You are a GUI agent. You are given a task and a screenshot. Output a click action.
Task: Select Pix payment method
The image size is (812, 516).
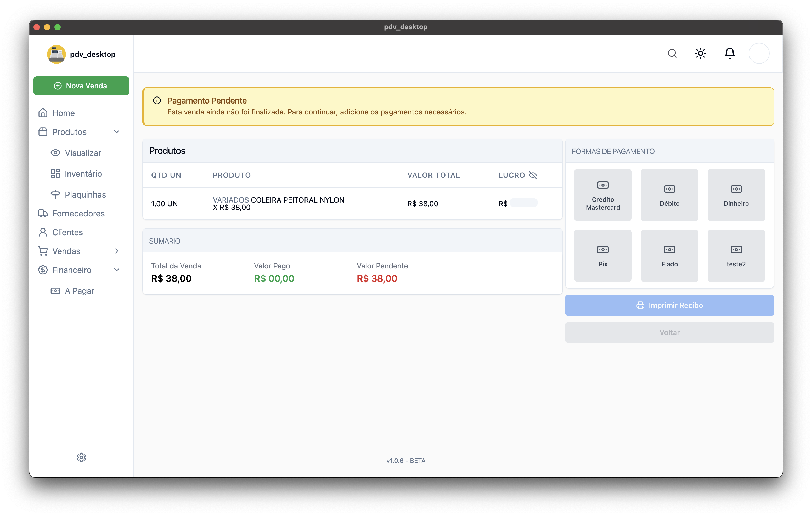tap(603, 256)
